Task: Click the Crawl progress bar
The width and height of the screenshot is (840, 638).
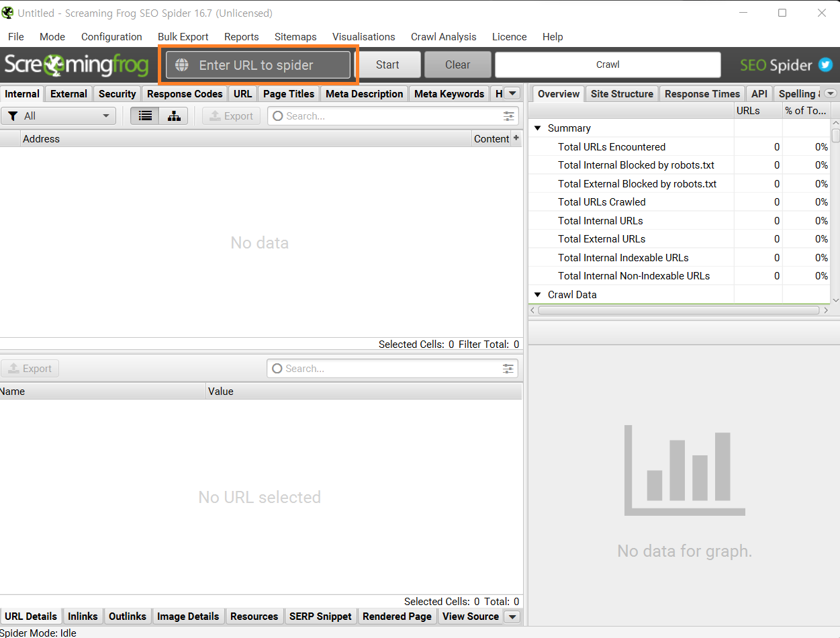Action: click(x=608, y=65)
